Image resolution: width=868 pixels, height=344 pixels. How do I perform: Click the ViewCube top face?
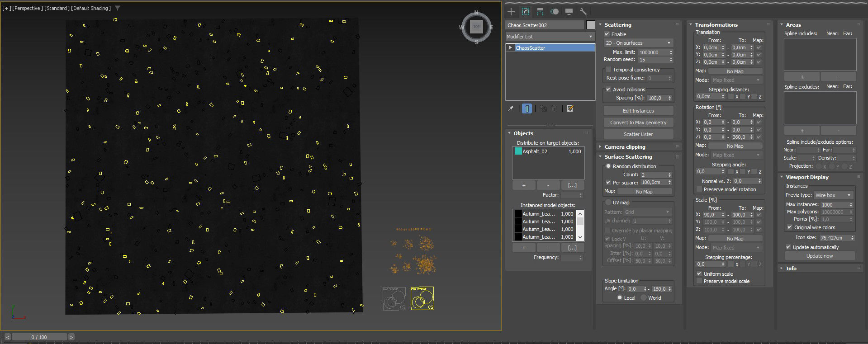point(476,27)
